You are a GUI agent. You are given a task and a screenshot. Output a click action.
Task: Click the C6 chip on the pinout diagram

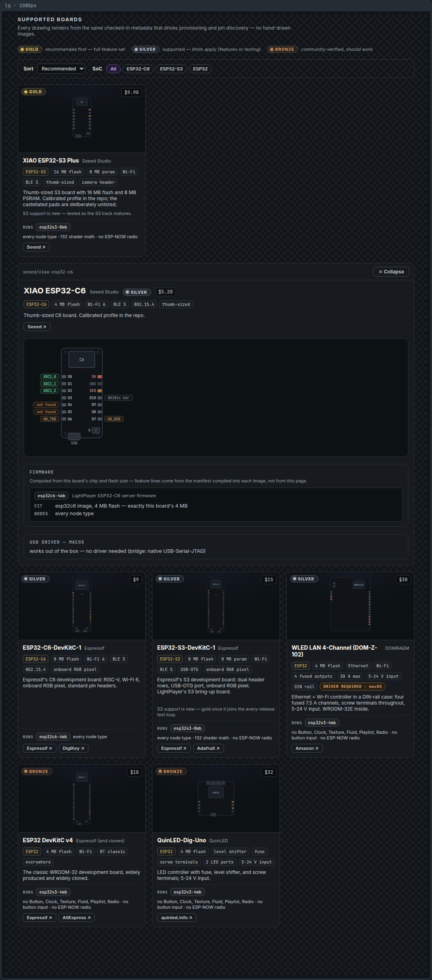click(x=82, y=359)
